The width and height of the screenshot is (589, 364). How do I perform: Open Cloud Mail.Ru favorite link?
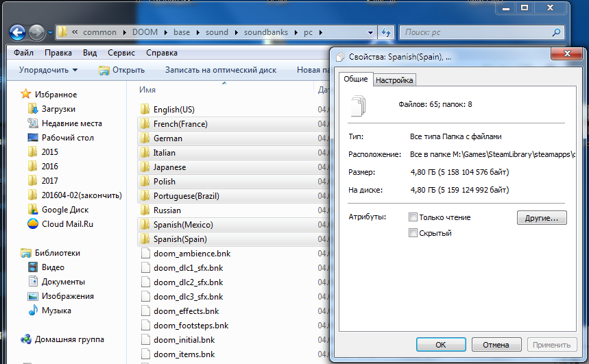pos(67,224)
